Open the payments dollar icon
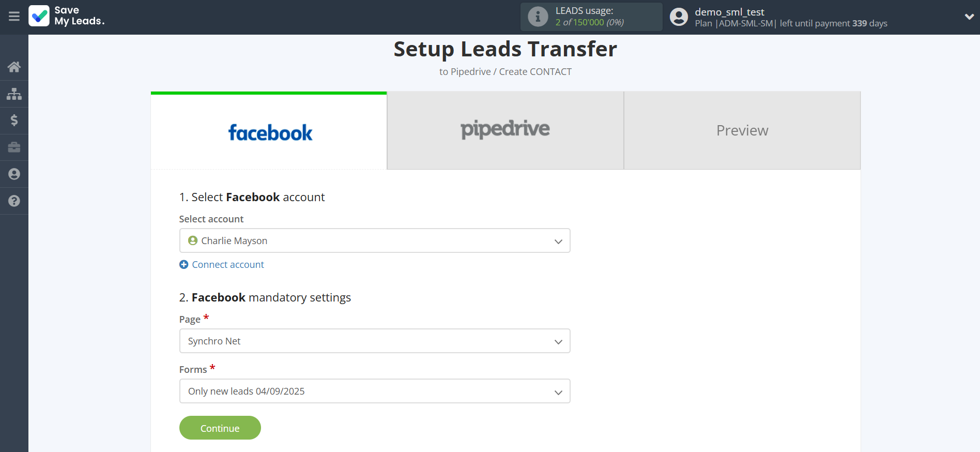 click(x=14, y=120)
